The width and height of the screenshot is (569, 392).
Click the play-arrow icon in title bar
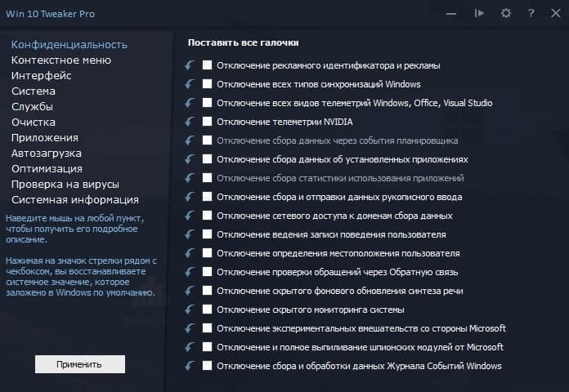(480, 13)
